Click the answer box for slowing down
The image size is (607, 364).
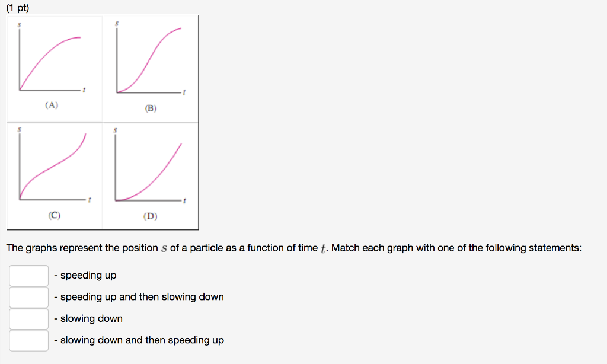click(28, 318)
